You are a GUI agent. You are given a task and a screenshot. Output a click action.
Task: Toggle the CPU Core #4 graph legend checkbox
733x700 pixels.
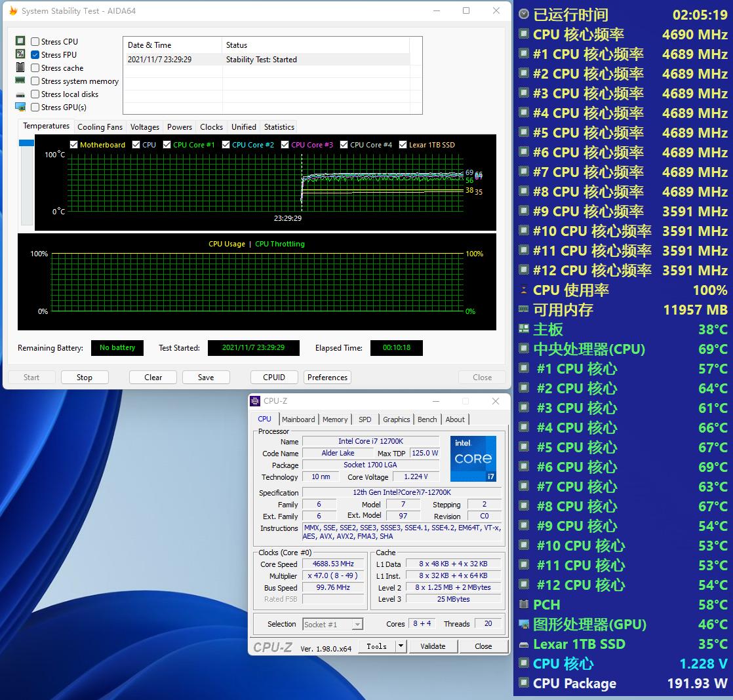coord(344,144)
